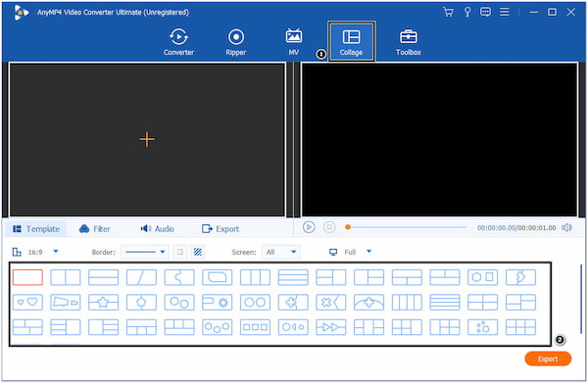Image resolution: width=588 pixels, height=383 pixels.
Task: Click the shopping cart purchase icon
Action: pyautogui.click(x=448, y=12)
